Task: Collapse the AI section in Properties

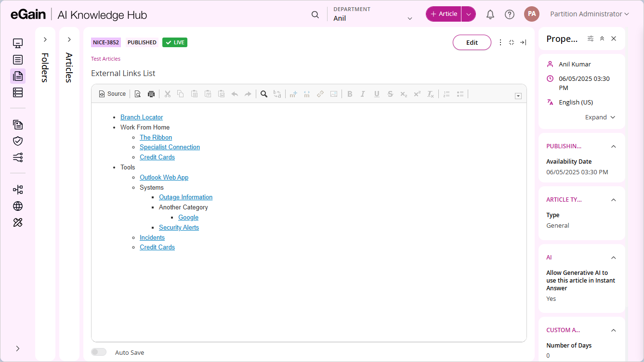Action: point(613,257)
